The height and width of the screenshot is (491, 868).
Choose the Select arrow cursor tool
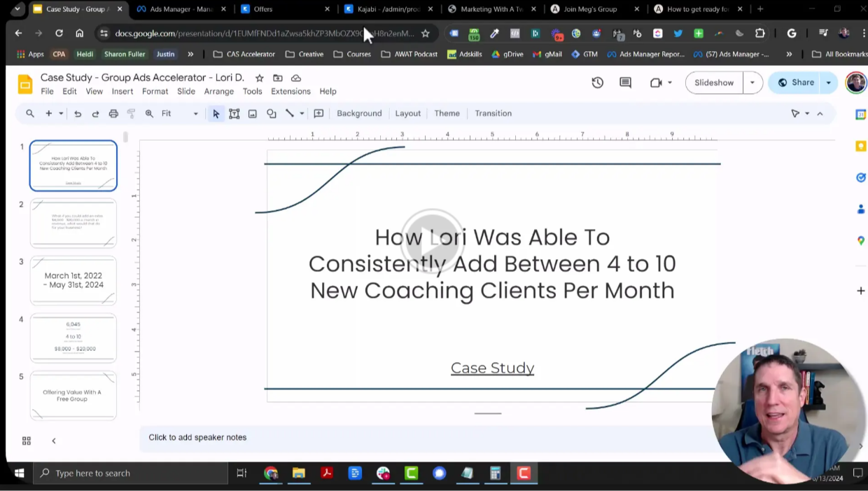pyautogui.click(x=216, y=113)
